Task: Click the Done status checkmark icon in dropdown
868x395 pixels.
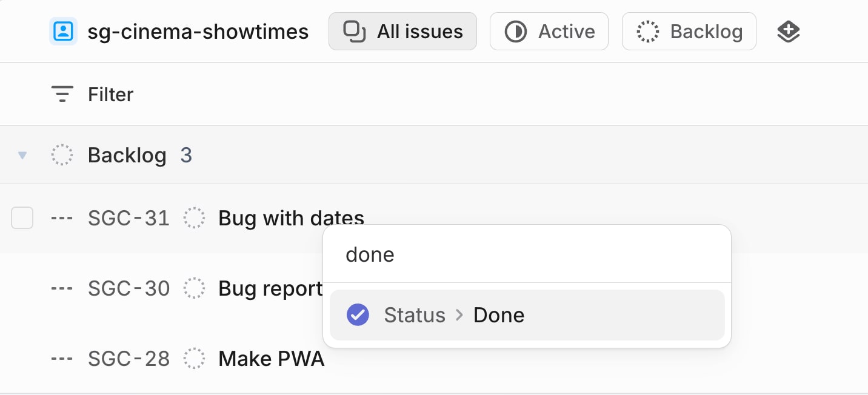Action: click(358, 314)
